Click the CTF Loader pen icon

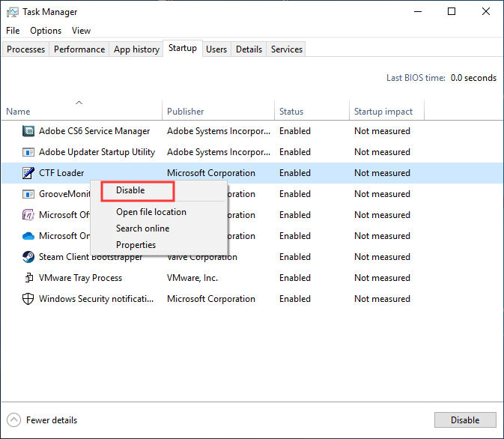point(28,173)
